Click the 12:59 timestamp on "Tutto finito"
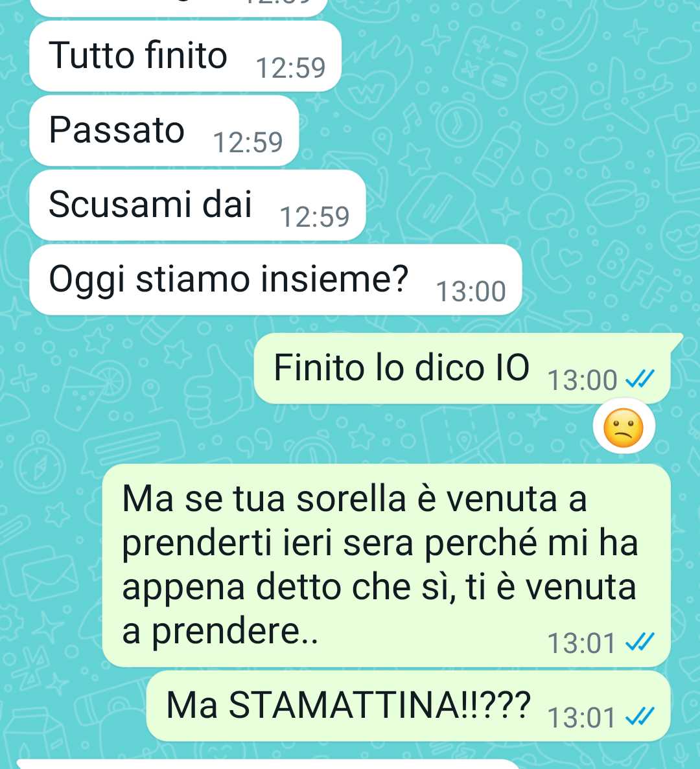Image resolution: width=700 pixels, height=769 pixels. [x=291, y=68]
